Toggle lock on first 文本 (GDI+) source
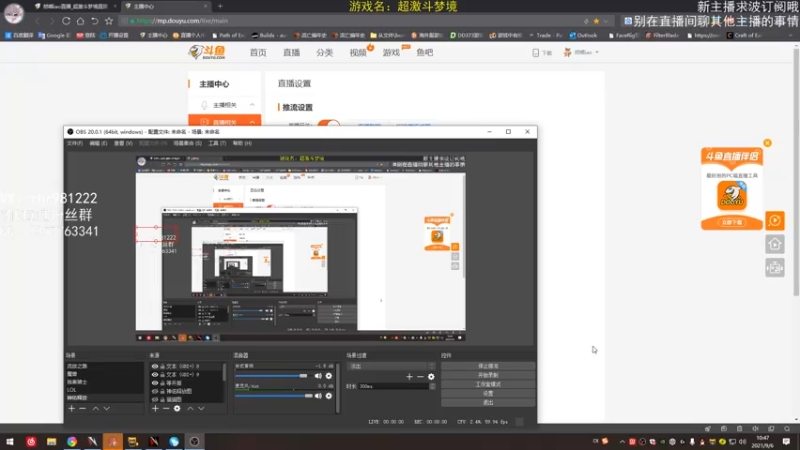The height and width of the screenshot is (450, 800). point(163,366)
